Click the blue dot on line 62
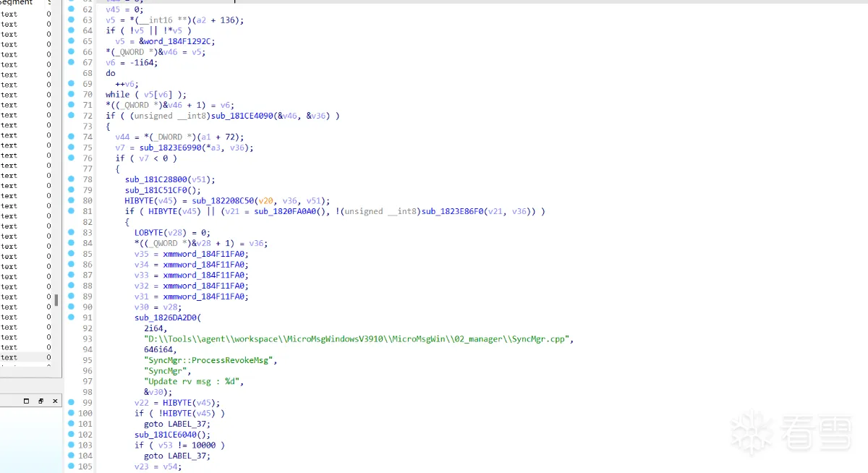The image size is (868, 473). click(71, 9)
